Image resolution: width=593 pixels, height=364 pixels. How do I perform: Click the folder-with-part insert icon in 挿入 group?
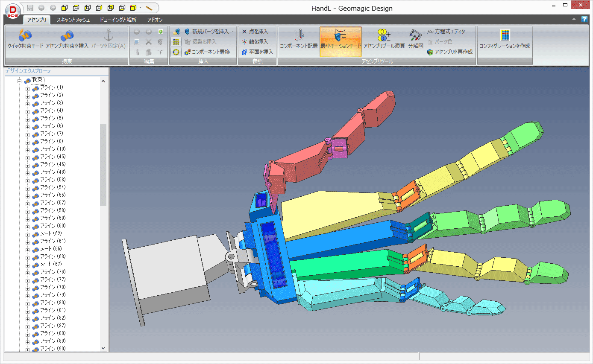coord(176,31)
